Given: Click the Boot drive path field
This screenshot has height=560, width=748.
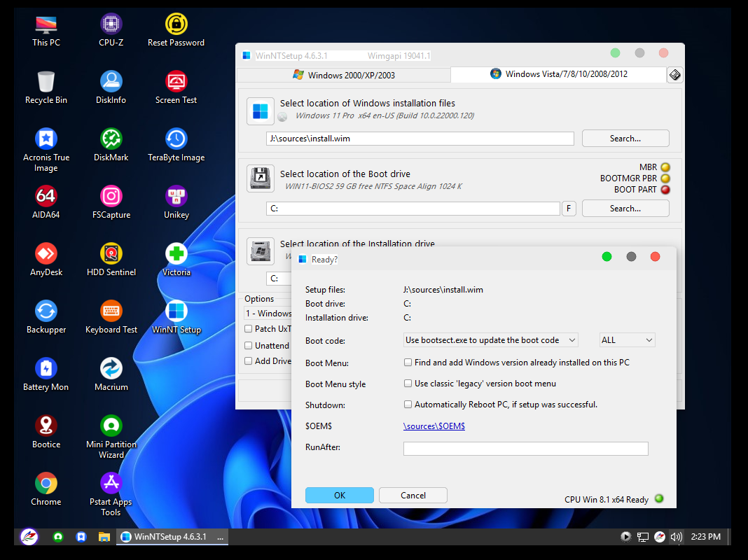Looking at the screenshot, I should tap(413, 209).
